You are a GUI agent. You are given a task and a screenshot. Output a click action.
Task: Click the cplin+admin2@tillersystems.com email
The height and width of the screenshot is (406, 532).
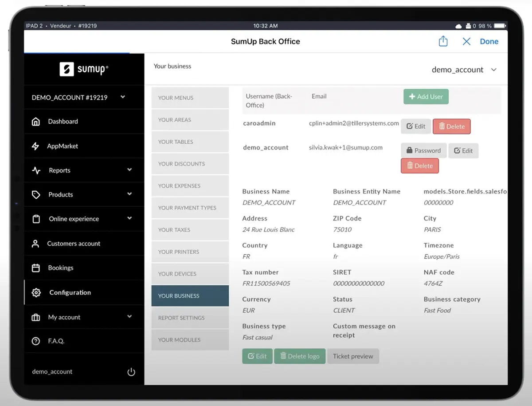tap(354, 123)
